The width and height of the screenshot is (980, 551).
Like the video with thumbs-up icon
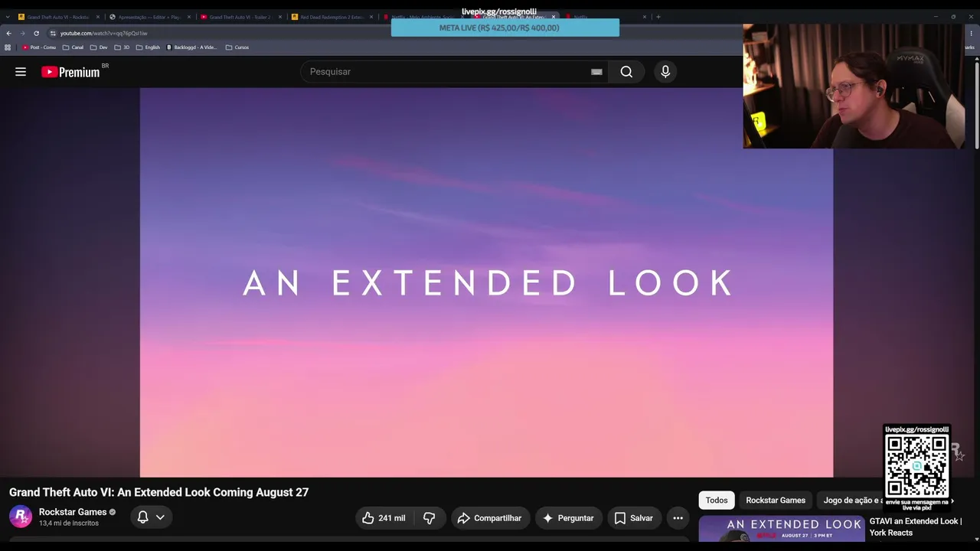[x=384, y=518]
